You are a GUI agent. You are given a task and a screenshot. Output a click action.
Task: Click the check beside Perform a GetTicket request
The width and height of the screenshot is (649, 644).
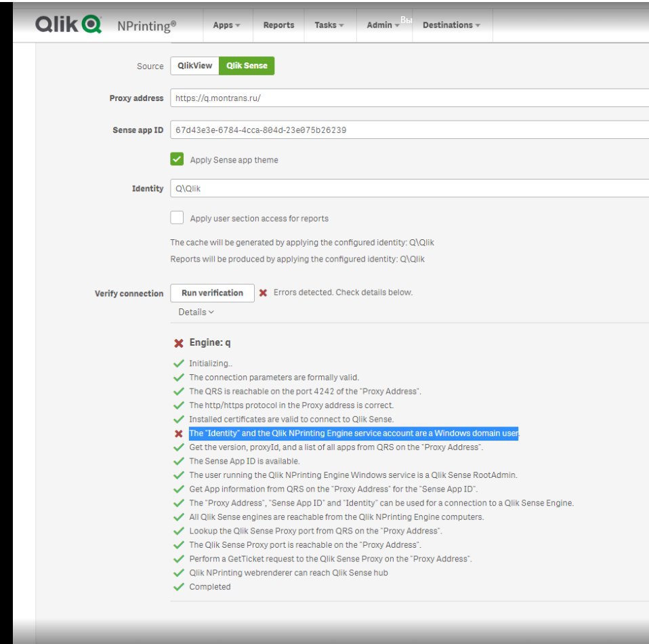tap(178, 559)
